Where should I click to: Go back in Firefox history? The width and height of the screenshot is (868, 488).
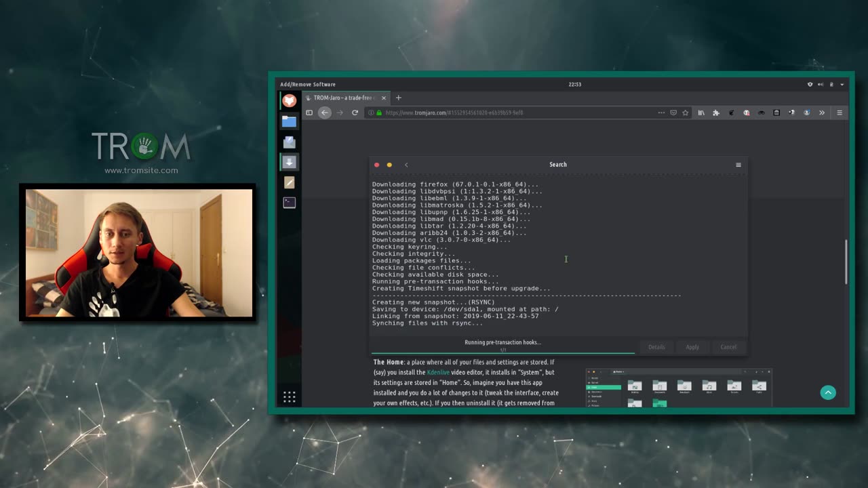325,113
